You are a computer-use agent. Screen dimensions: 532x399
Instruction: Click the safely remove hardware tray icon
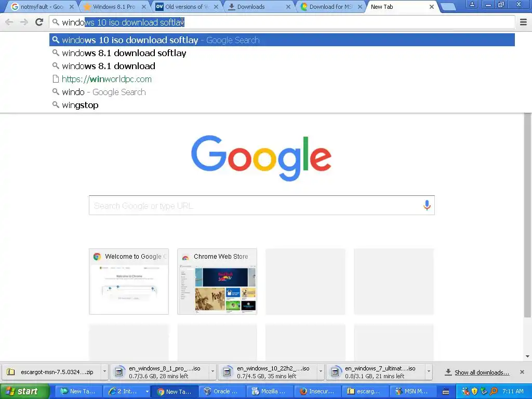pos(484,392)
